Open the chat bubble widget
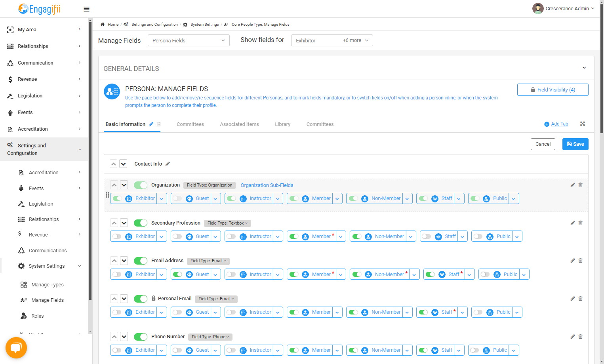The height and width of the screenshot is (364, 604). [16, 348]
